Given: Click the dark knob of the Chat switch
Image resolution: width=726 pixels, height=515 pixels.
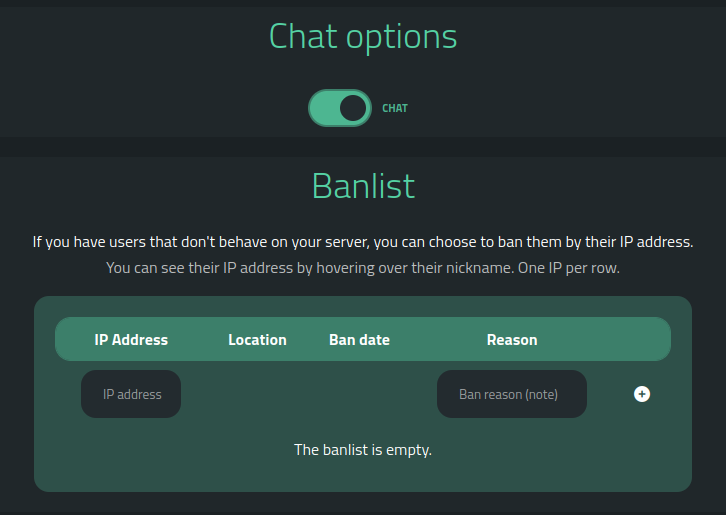Looking at the screenshot, I should tap(353, 108).
